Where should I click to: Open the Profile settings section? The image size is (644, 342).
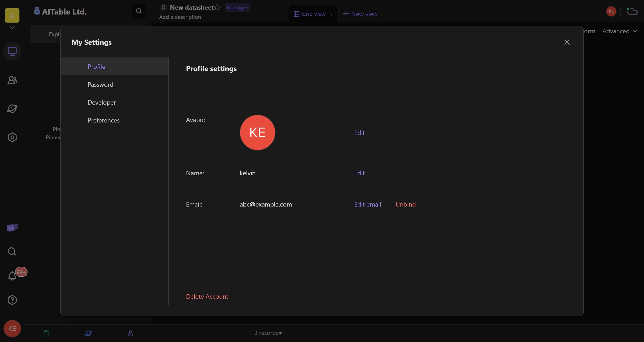[114, 67]
